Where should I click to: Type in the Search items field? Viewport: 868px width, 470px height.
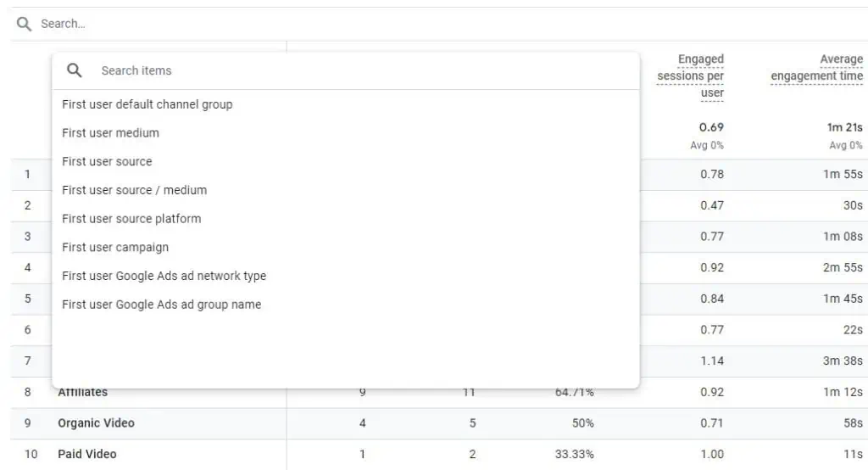tap(339, 70)
